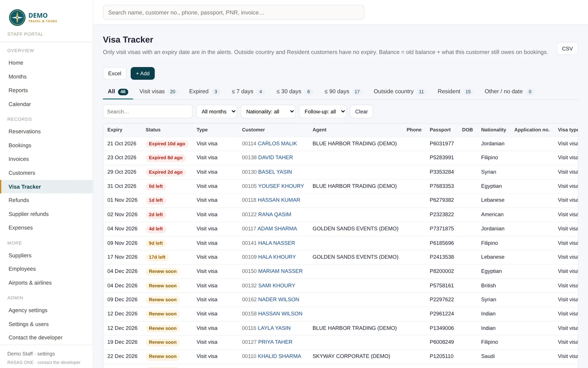Image resolution: width=588 pixels, height=368 pixels.
Task: Show the Outside country tab
Action: click(x=399, y=92)
